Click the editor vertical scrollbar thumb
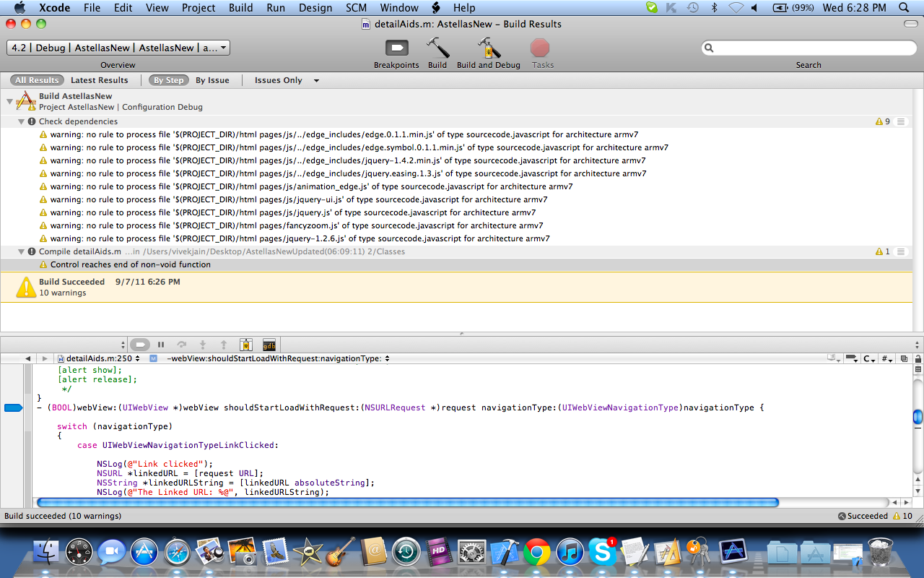This screenshot has height=578, width=924. pos(918,417)
